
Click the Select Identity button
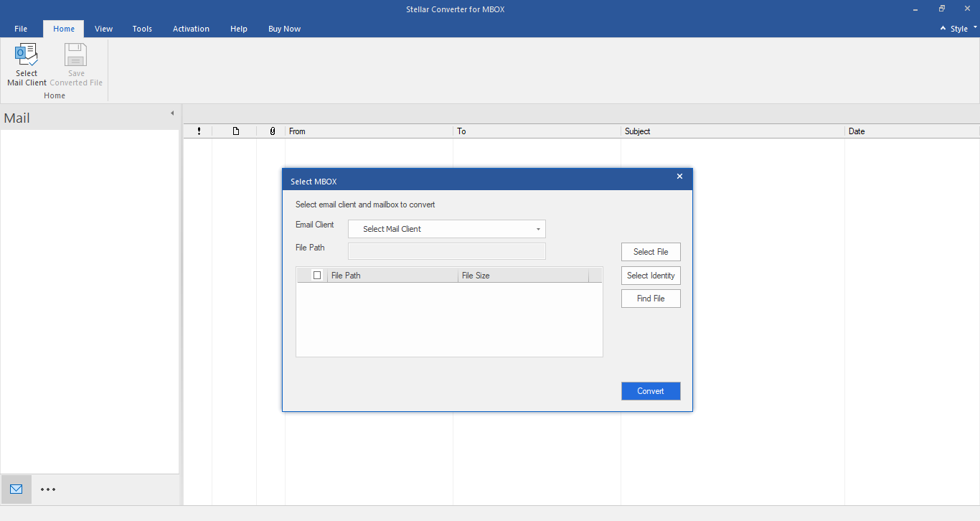651,276
